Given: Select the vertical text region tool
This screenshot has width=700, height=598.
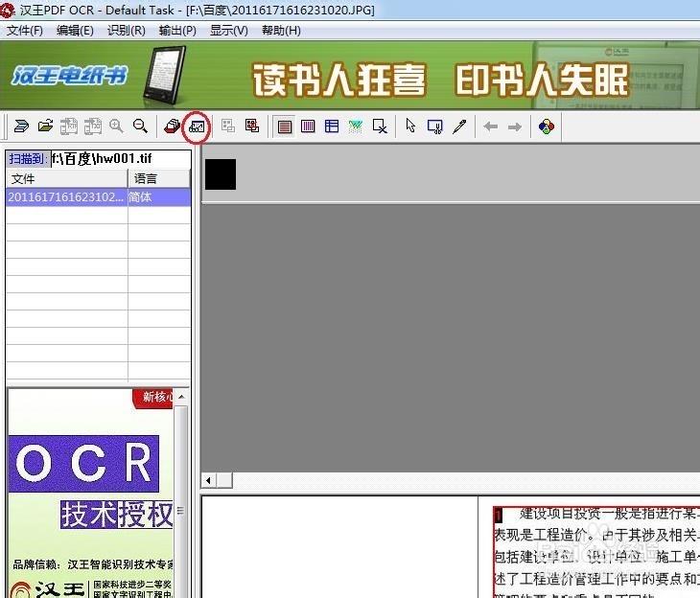Looking at the screenshot, I should coord(308,126).
